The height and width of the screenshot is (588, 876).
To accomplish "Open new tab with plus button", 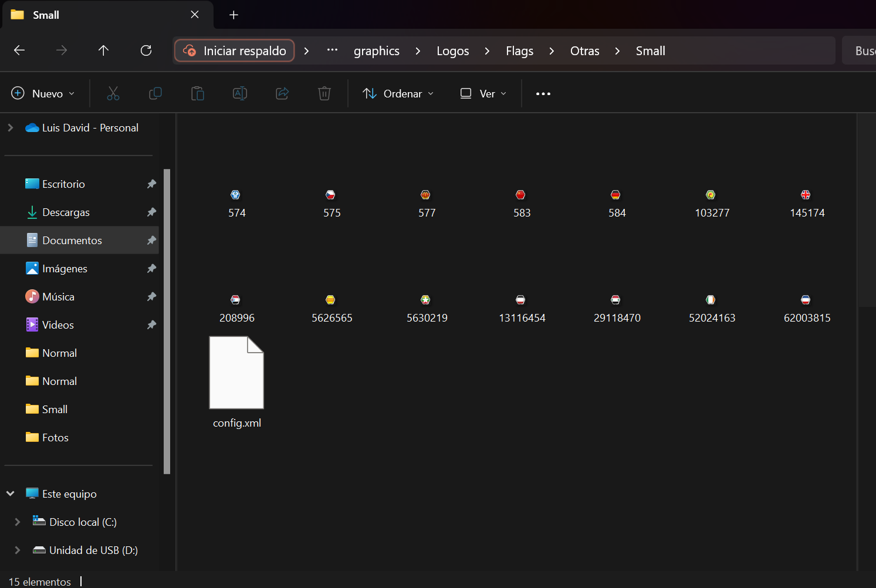I will point(234,15).
